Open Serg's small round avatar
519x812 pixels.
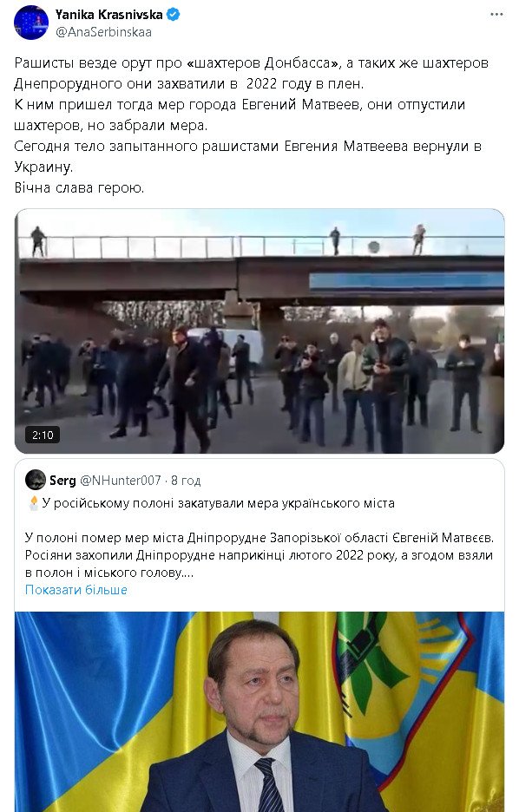click(36, 480)
